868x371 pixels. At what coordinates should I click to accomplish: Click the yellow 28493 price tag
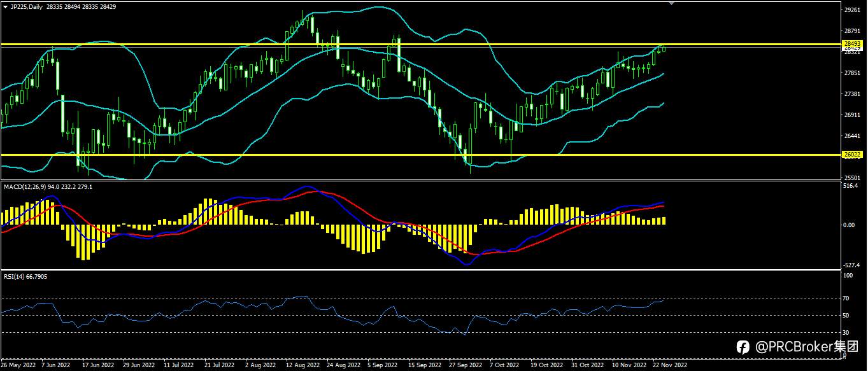click(852, 44)
